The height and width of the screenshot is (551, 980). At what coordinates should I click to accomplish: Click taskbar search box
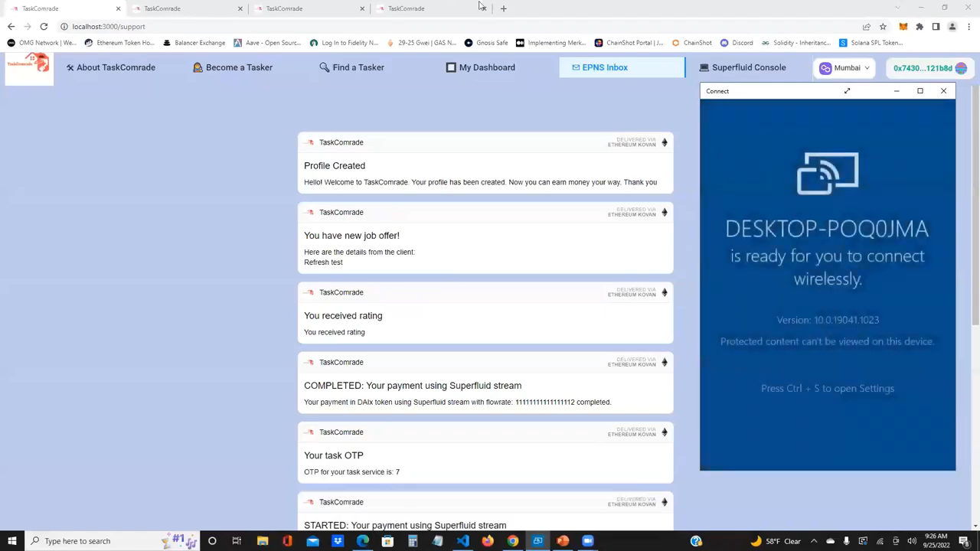tap(113, 541)
